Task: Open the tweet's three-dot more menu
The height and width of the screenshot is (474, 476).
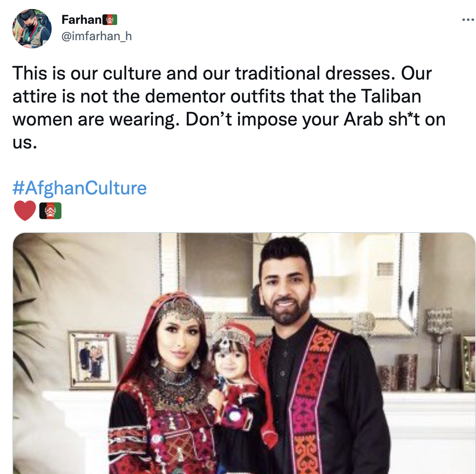Action: click(x=468, y=20)
